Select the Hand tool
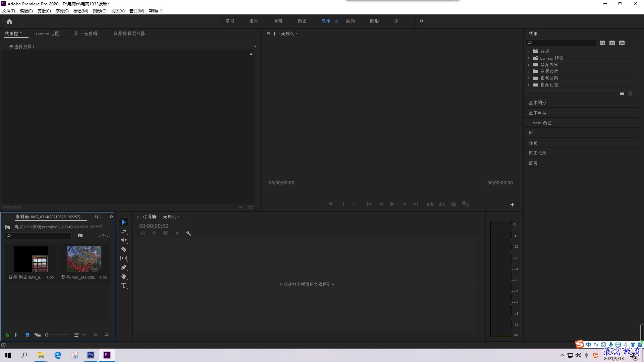This screenshot has width=644, height=362. point(124,276)
